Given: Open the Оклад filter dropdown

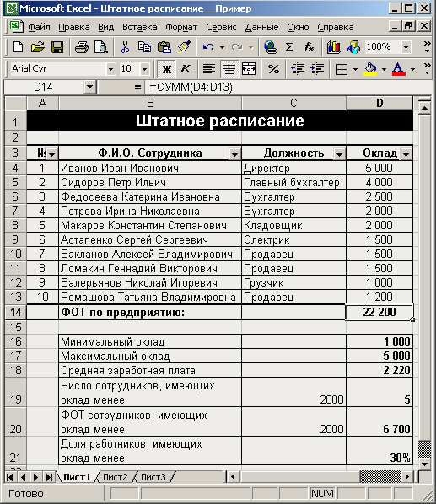Looking at the screenshot, I should pos(406,154).
